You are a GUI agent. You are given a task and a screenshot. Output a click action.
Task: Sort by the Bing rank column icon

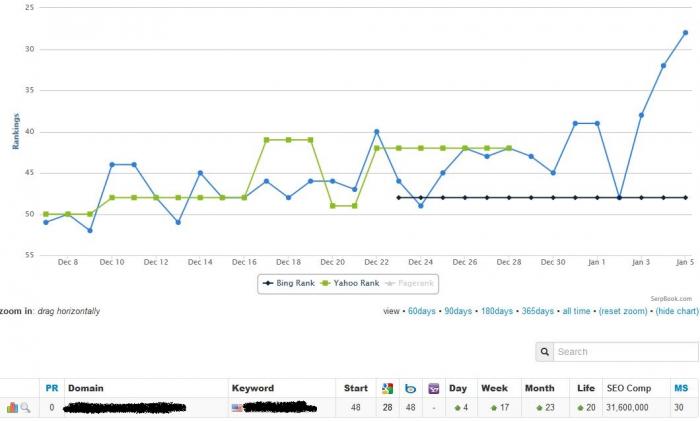410,388
